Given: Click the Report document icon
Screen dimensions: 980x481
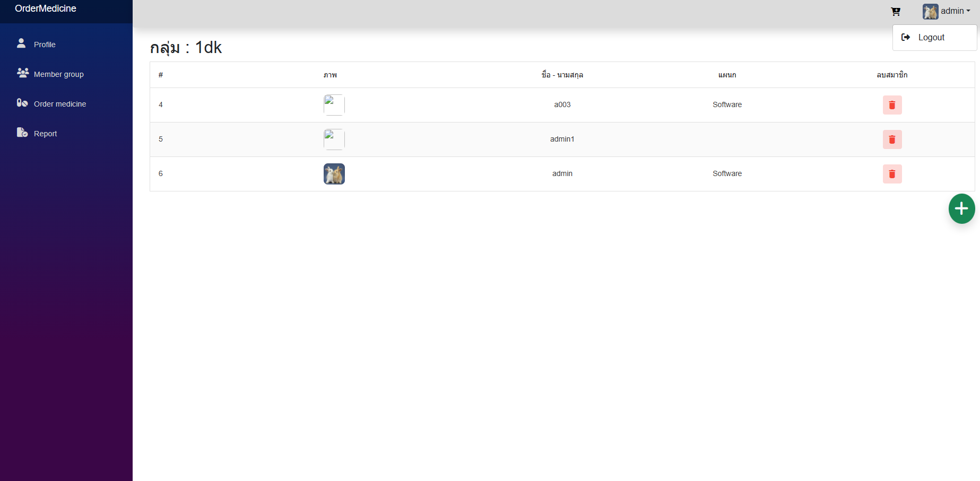Looking at the screenshot, I should click(22, 132).
